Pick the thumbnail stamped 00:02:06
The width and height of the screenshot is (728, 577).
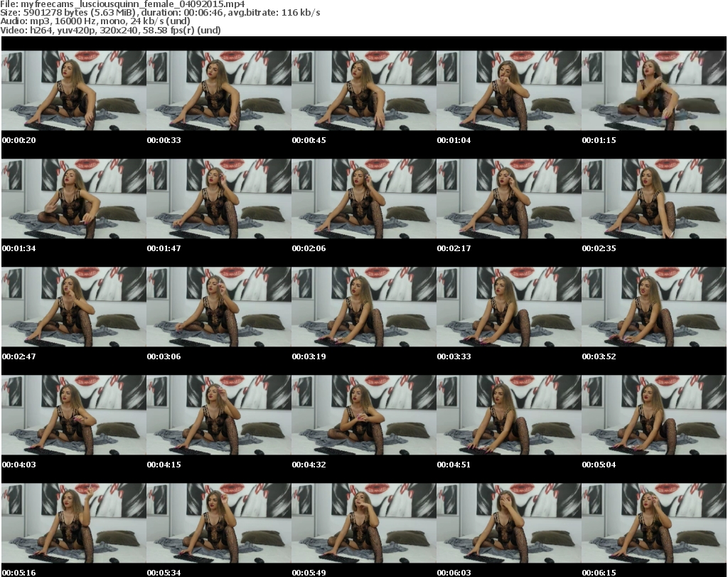(x=363, y=198)
